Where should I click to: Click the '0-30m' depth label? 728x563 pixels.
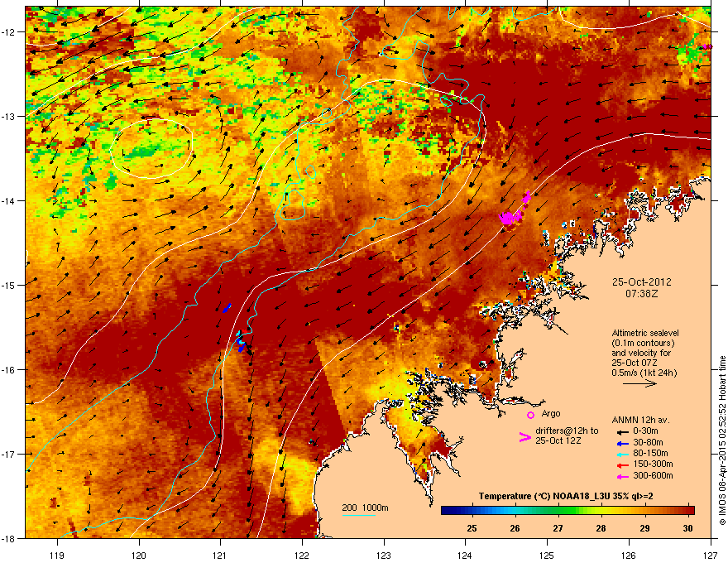[x=645, y=431]
